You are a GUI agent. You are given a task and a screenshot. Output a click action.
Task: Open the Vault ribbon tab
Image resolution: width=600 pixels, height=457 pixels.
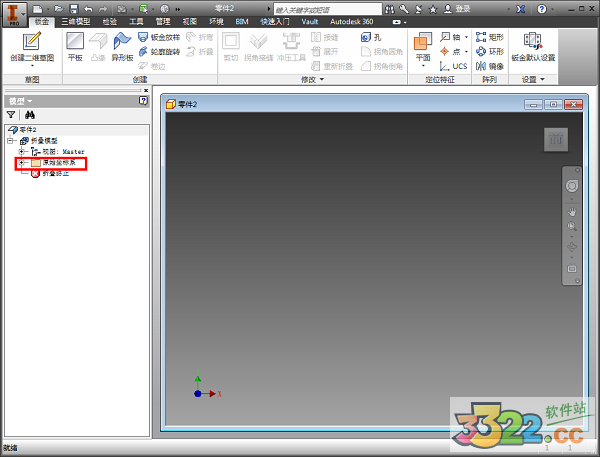[310, 21]
